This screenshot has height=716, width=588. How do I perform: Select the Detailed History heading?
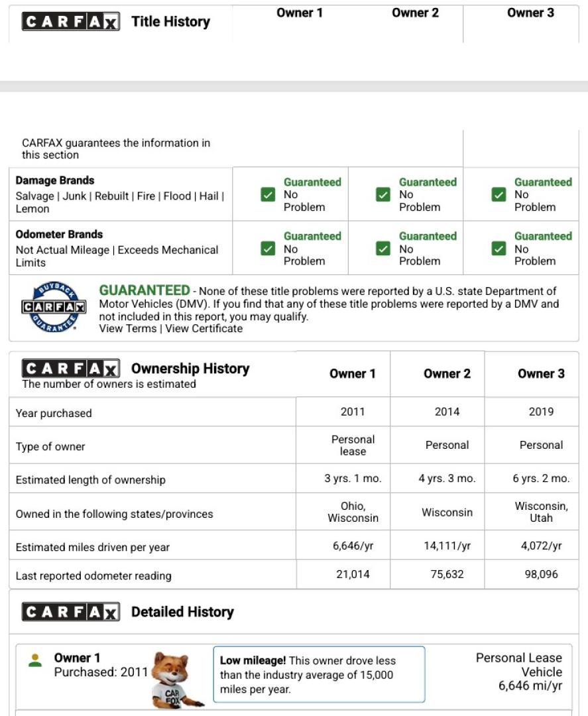click(x=182, y=612)
